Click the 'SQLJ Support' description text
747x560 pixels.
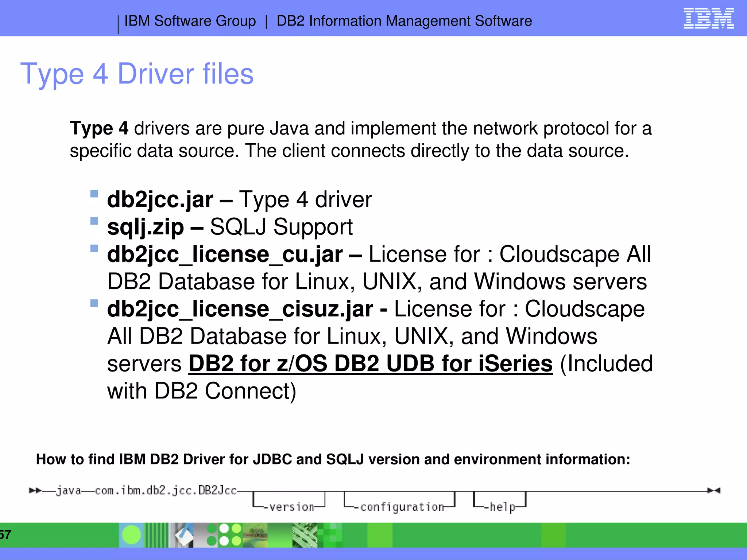click(281, 227)
